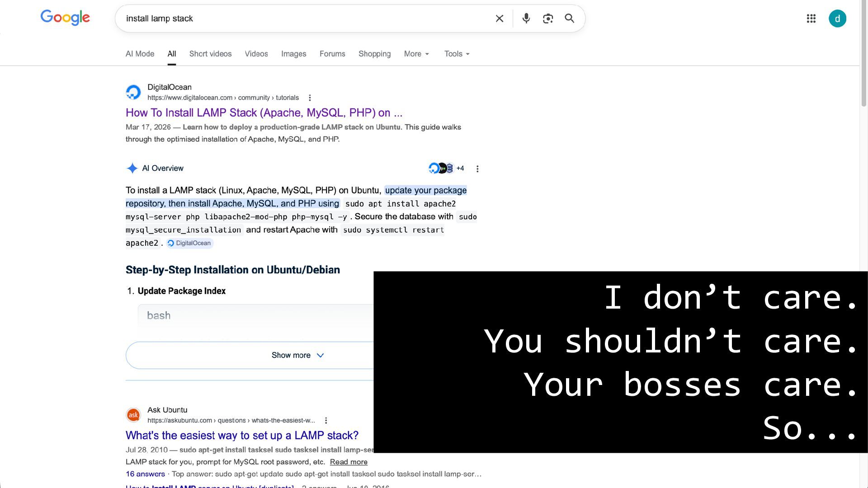Switch to the AI Mode tab
The height and width of the screenshot is (488, 868).
pyautogui.click(x=140, y=54)
